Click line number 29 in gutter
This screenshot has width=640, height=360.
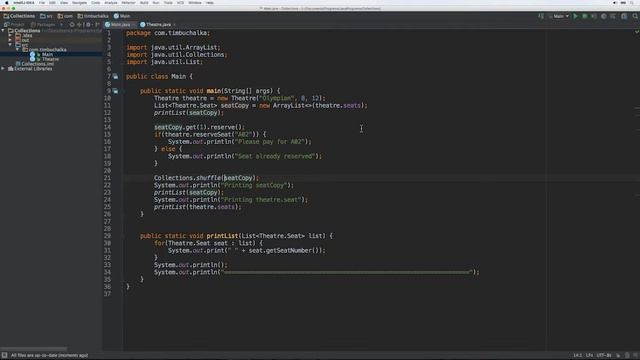coord(107,236)
